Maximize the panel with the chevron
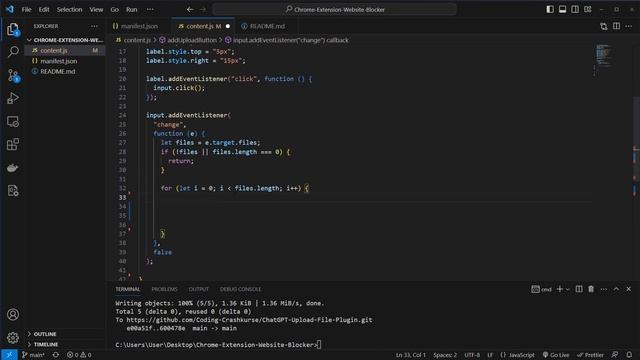The width and height of the screenshot is (640, 360). tap(616, 289)
